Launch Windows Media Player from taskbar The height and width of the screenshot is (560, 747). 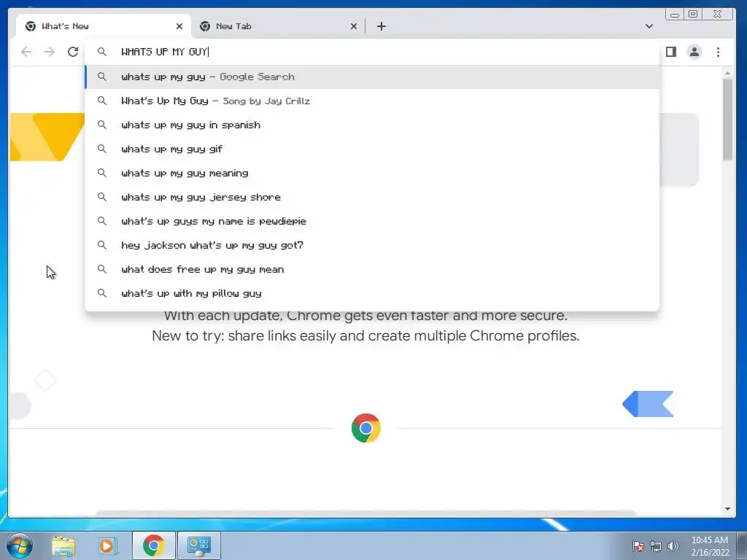point(108,545)
